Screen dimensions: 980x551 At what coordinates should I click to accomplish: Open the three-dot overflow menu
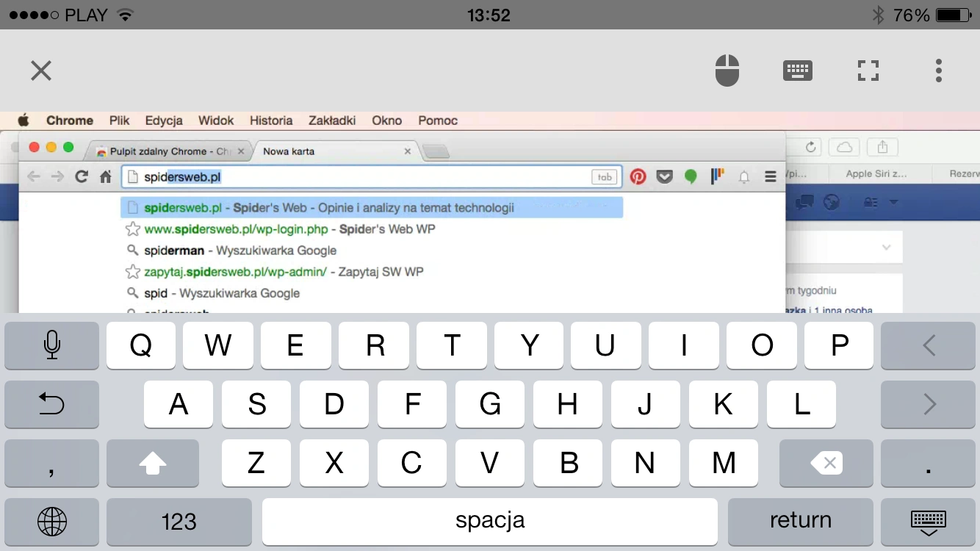pyautogui.click(x=938, y=71)
